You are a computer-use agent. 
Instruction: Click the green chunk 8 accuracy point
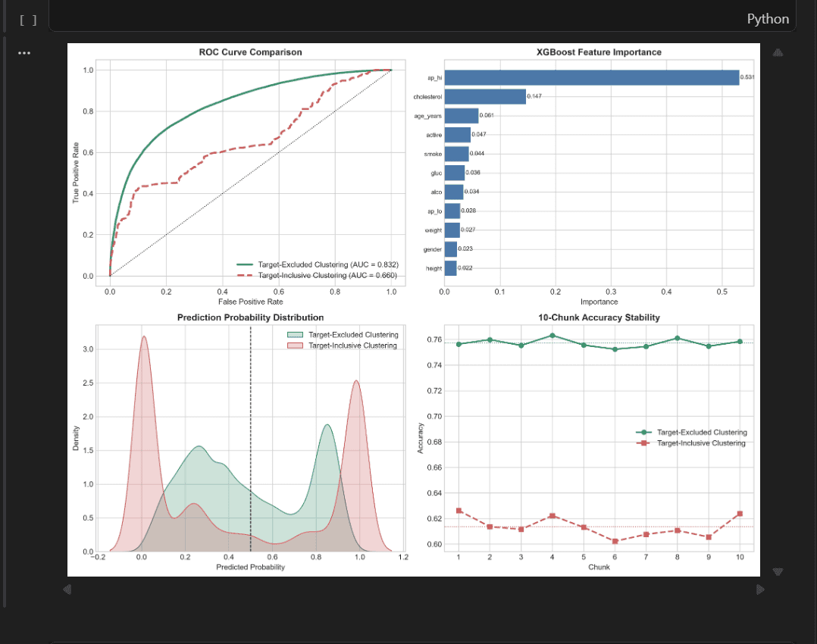click(x=678, y=338)
